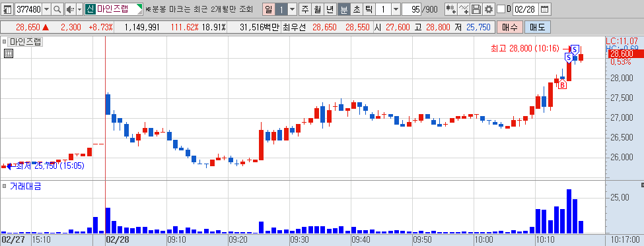Click the data grid icon under 마인즈랩
This screenshot has height=246, width=644.
[x=9, y=53]
